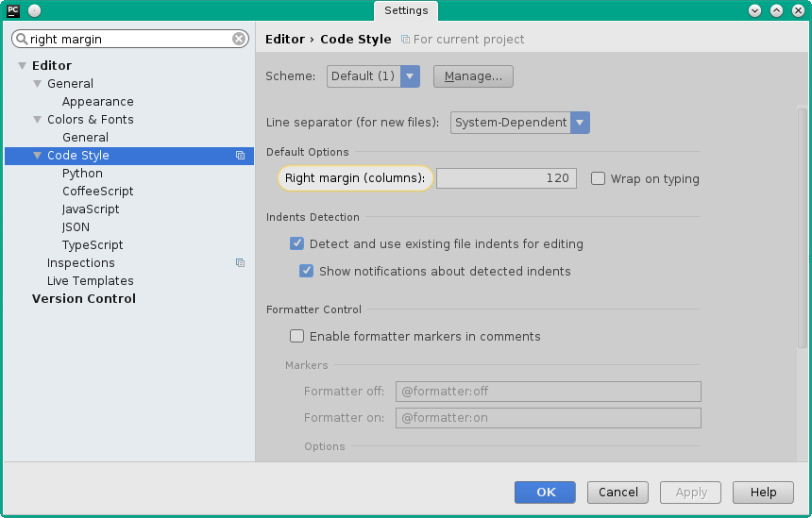Enable Wrap on typing
Screen dimensions: 812x518
(x=598, y=178)
